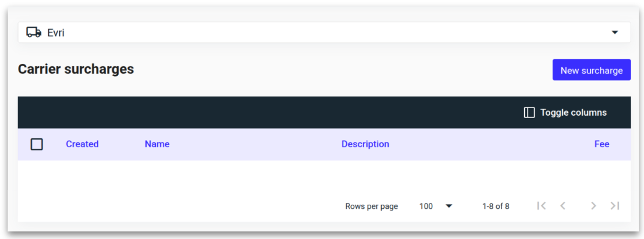Sort by the Description column header
Viewport: 644px width, 239px height.
[365, 144]
